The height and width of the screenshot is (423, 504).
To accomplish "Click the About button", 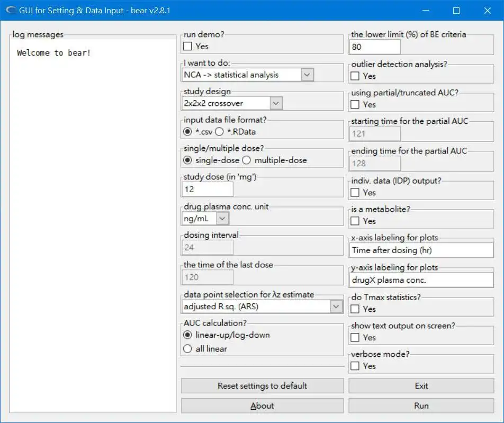I will tap(262, 406).
